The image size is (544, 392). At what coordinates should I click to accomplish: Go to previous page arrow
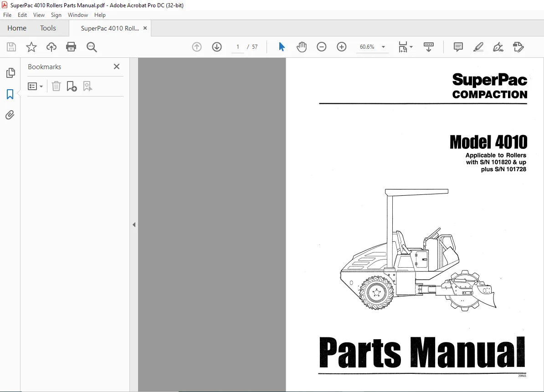tap(197, 47)
